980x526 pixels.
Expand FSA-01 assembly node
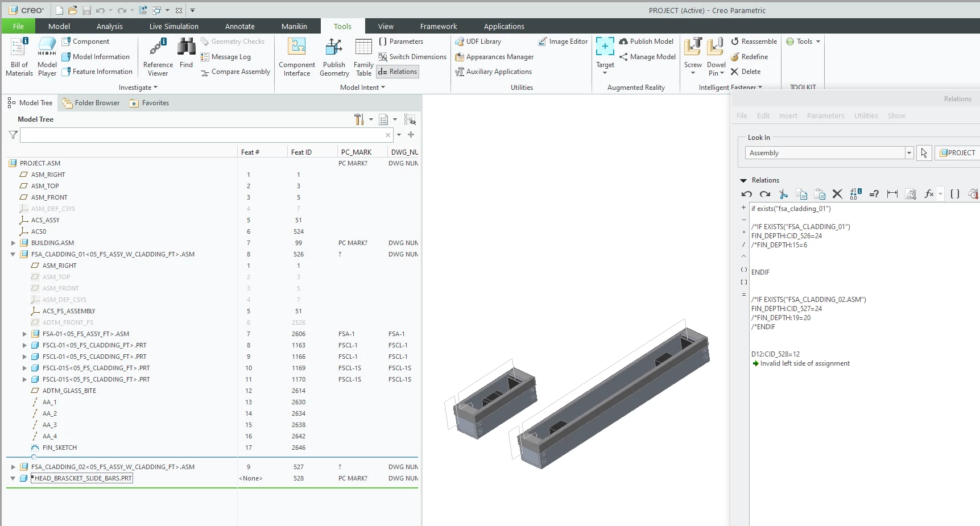(x=24, y=334)
